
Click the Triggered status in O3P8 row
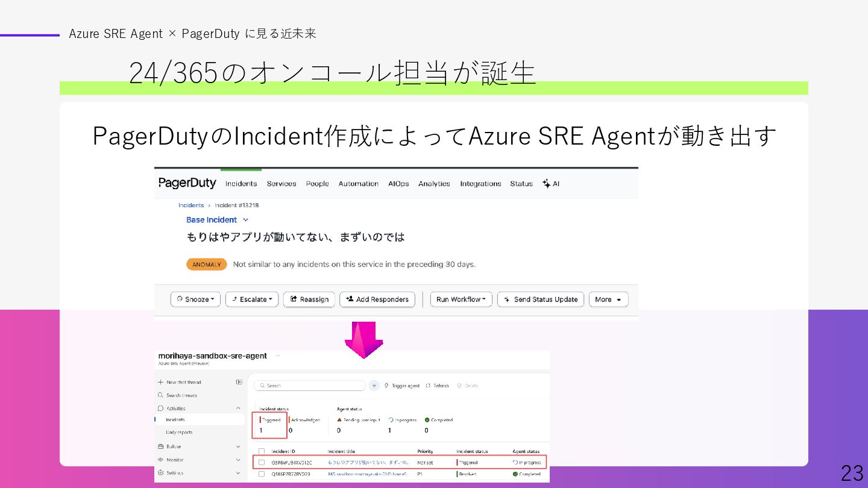coord(467,463)
